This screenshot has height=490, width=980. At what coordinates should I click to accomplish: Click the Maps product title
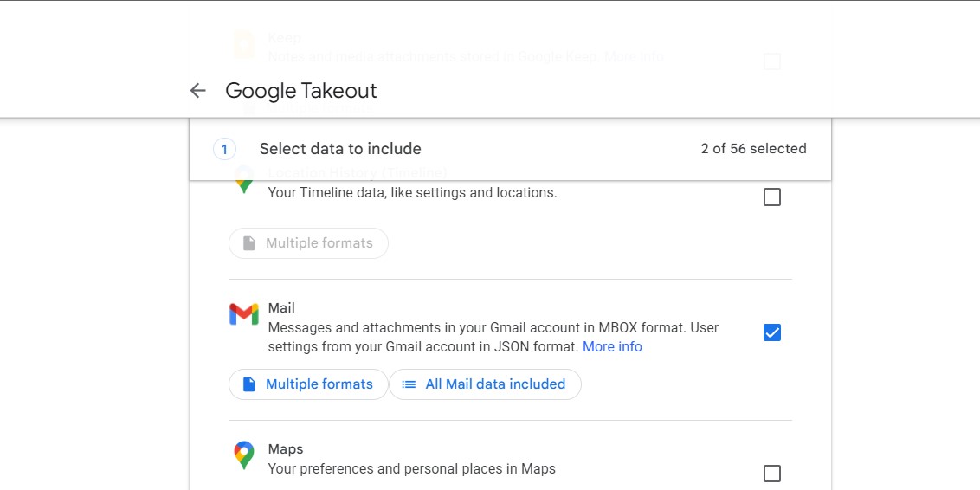coord(286,449)
